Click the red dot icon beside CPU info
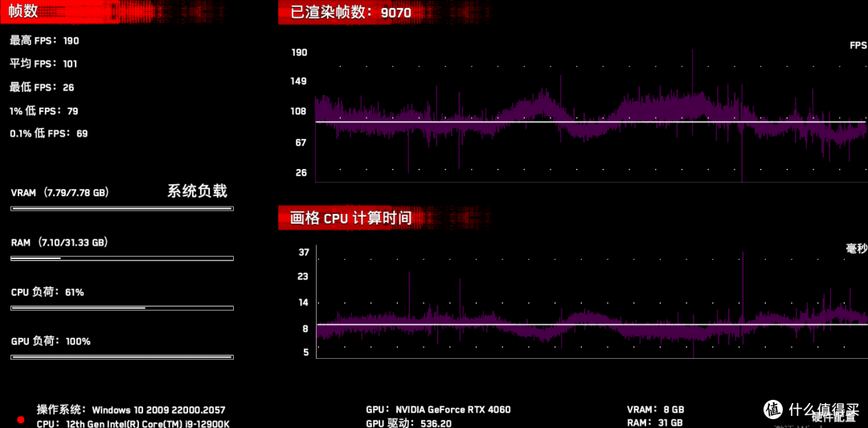The height and width of the screenshot is (428, 868). [x=20, y=420]
